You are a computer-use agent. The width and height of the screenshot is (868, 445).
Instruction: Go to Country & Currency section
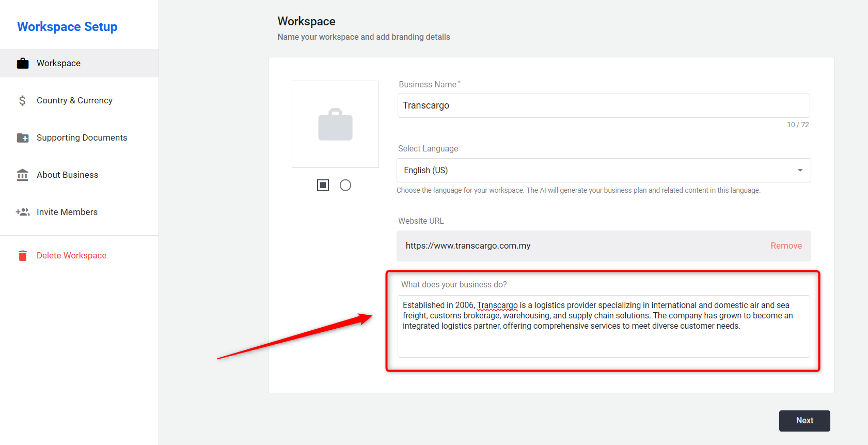tap(80, 100)
